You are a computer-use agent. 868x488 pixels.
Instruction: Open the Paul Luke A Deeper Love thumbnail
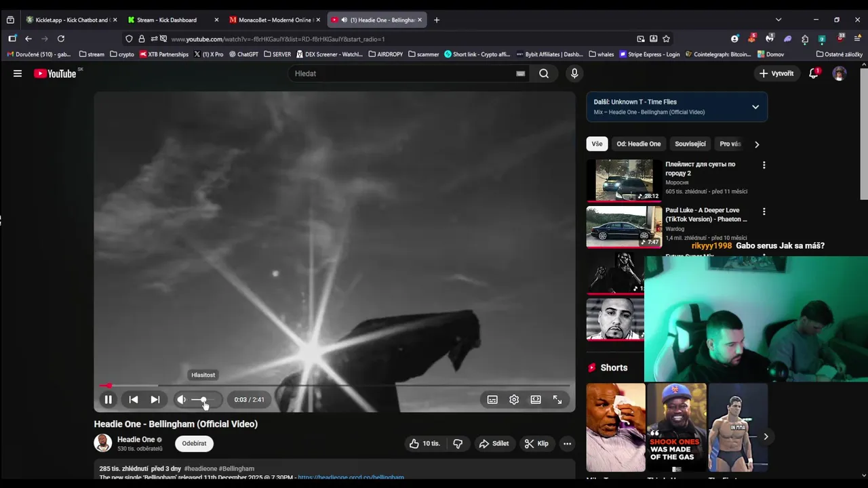click(624, 227)
